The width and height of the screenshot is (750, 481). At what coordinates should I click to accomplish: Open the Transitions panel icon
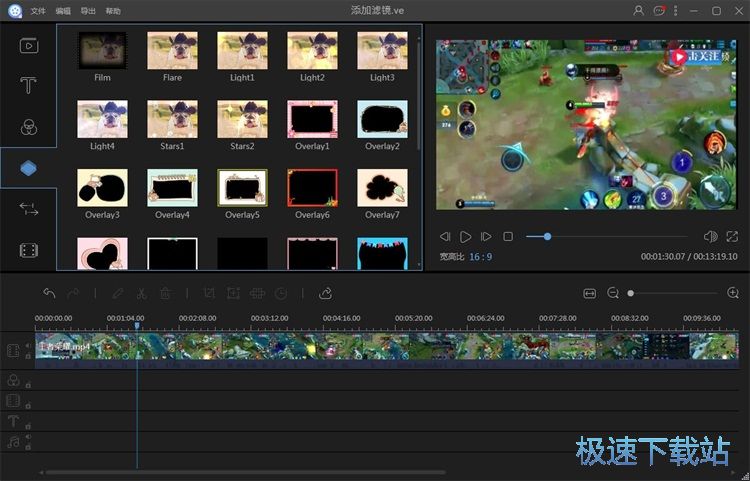[x=28, y=208]
